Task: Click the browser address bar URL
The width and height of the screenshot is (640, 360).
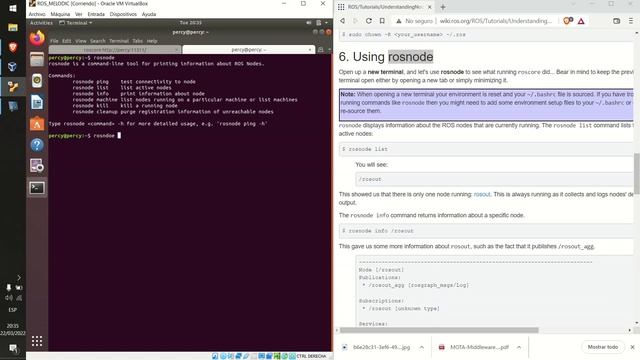Action: coord(496,21)
